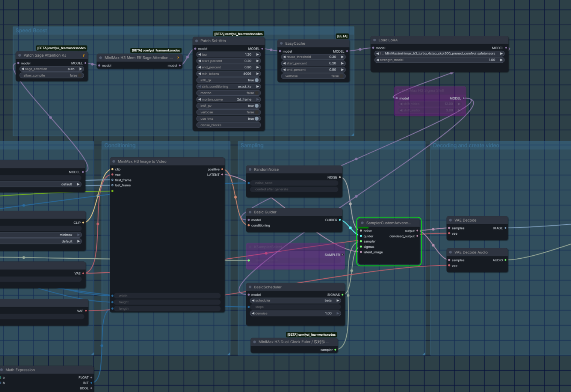
Task: Increase min_tokens with right arrow
Action: pos(258,74)
